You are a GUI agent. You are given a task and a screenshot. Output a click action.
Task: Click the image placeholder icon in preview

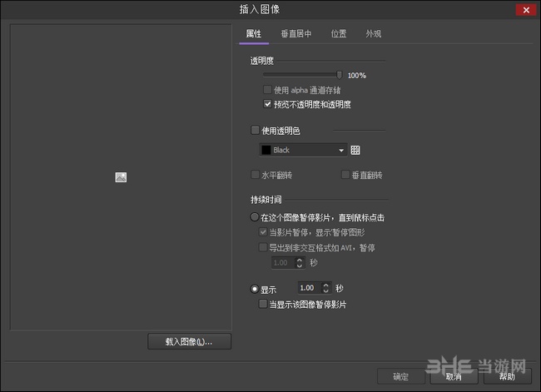121,177
